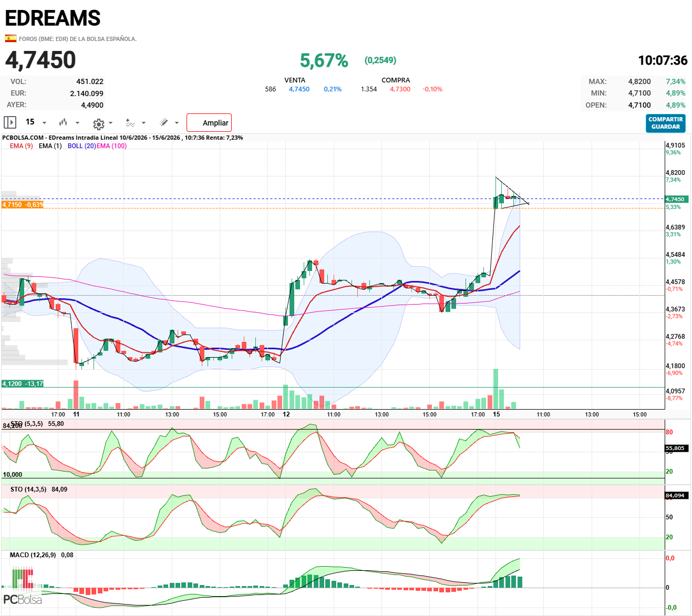Click the EMA (1) indicator label

[x=50, y=146]
